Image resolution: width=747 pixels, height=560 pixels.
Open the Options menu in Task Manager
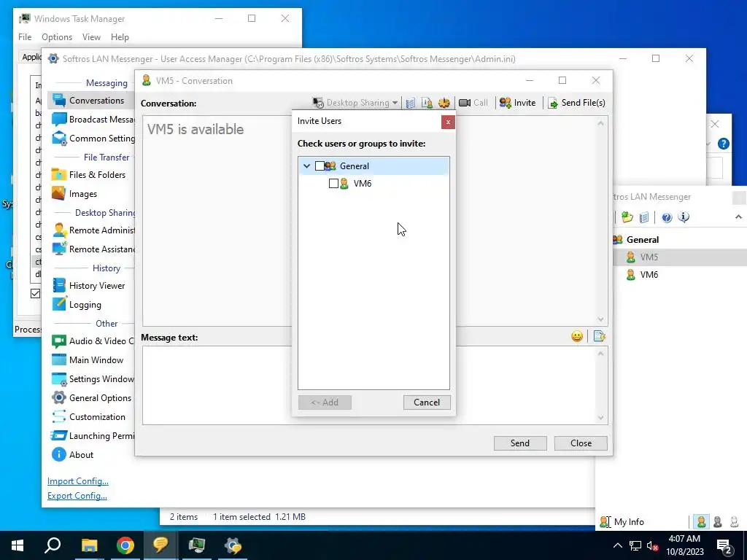[57, 37]
